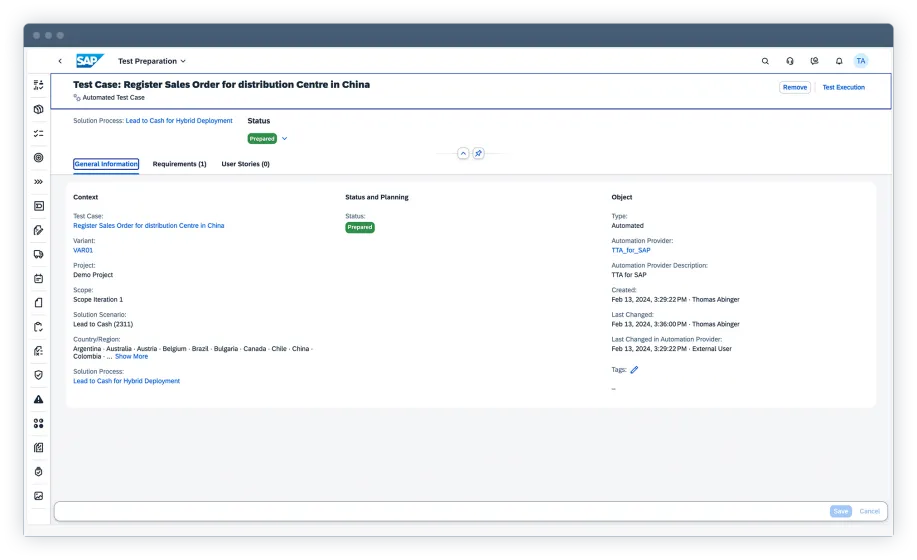Open the Test Preparation dropdown menu
917x560 pixels.
click(152, 61)
